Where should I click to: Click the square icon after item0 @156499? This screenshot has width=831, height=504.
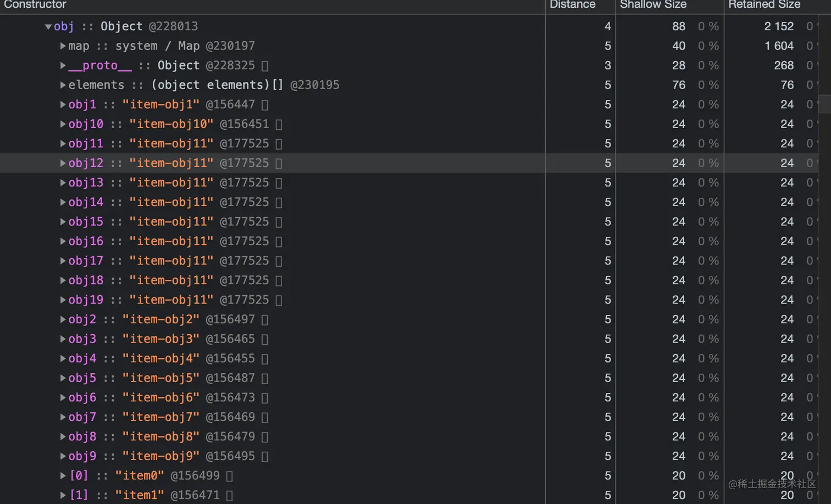click(230, 476)
